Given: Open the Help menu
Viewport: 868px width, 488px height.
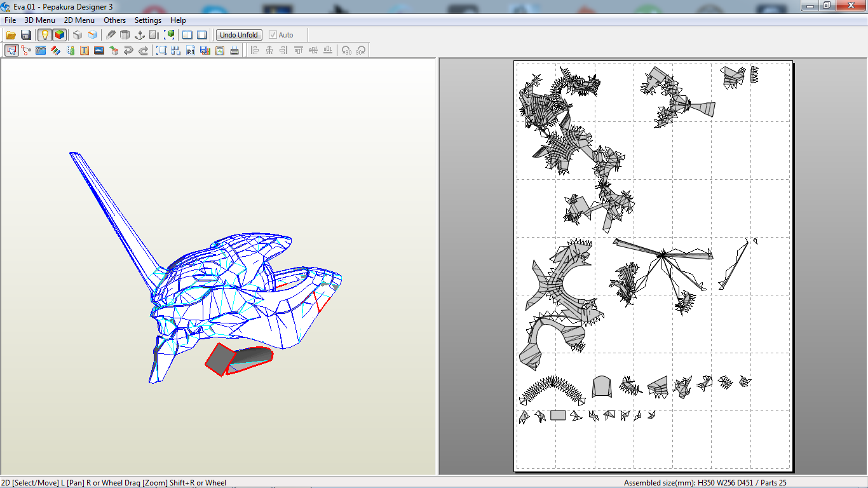Looking at the screenshot, I should (179, 20).
